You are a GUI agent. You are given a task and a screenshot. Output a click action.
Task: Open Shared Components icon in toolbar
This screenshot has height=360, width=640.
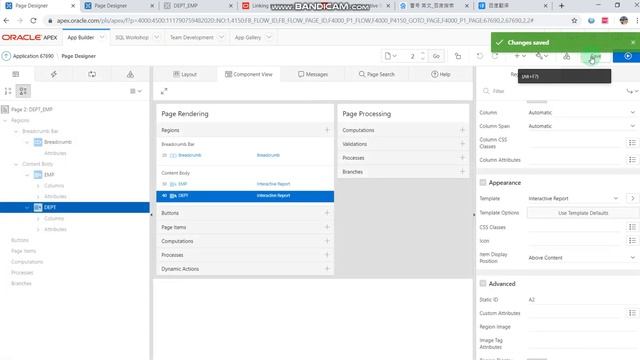pyautogui.click(x=567, y=56)
